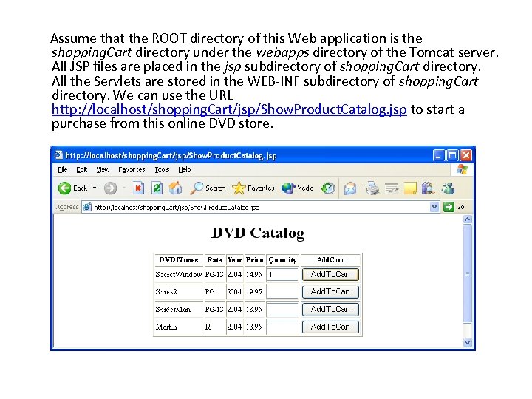532x399 pixels.
Task: Click the Quantity column header
Action: (x=282, y=260)
